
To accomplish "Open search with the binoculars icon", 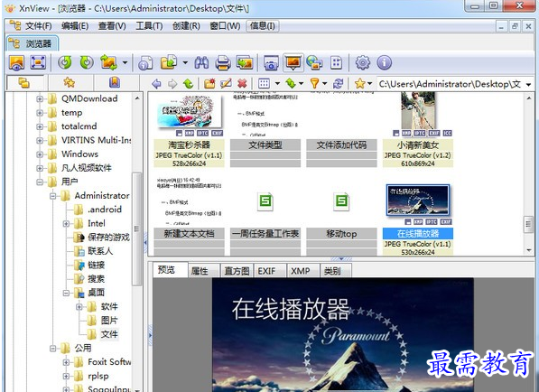I will coord(201,62).
